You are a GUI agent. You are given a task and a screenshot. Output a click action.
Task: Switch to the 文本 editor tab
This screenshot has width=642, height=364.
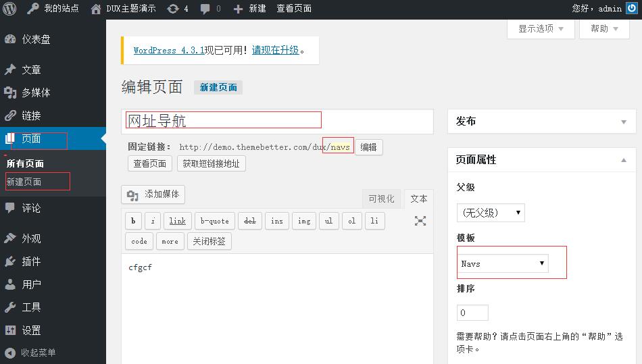(418, 199)
